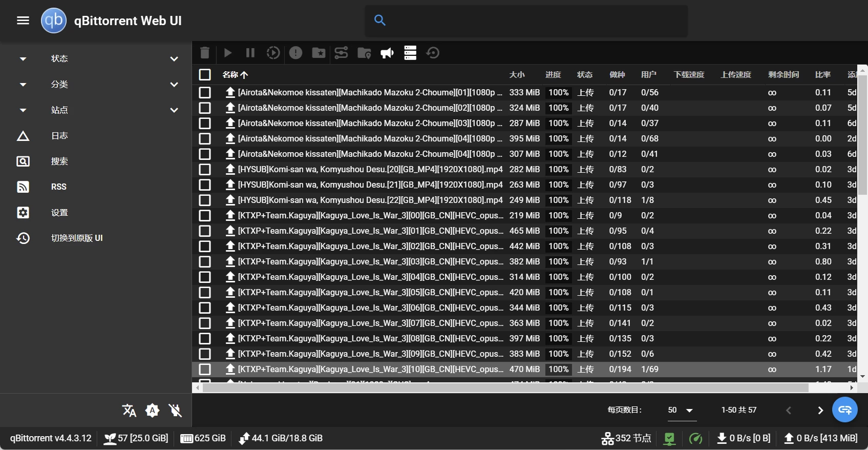Click the horizontal scrollbar thumb
868x450 pixels.
click(x=505, y=388)
